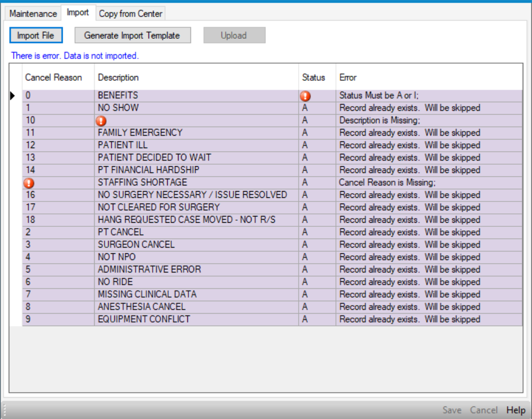Sort by Cancel Reason column header
This screenshot has height=419, width=532.
[53, 77]
